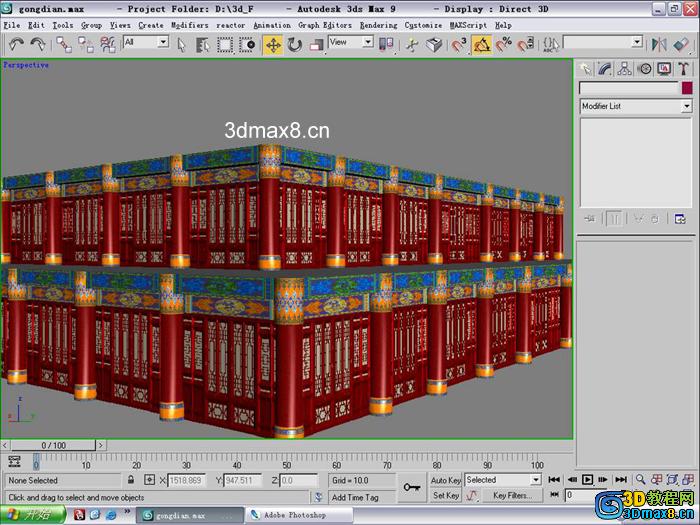Toggle the Angle Snap button

(482, 45)
